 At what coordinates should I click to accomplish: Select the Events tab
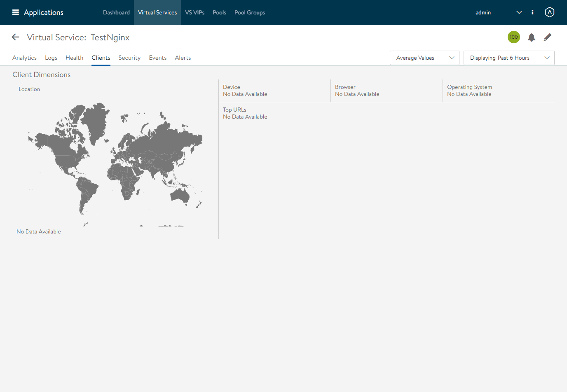158,58
